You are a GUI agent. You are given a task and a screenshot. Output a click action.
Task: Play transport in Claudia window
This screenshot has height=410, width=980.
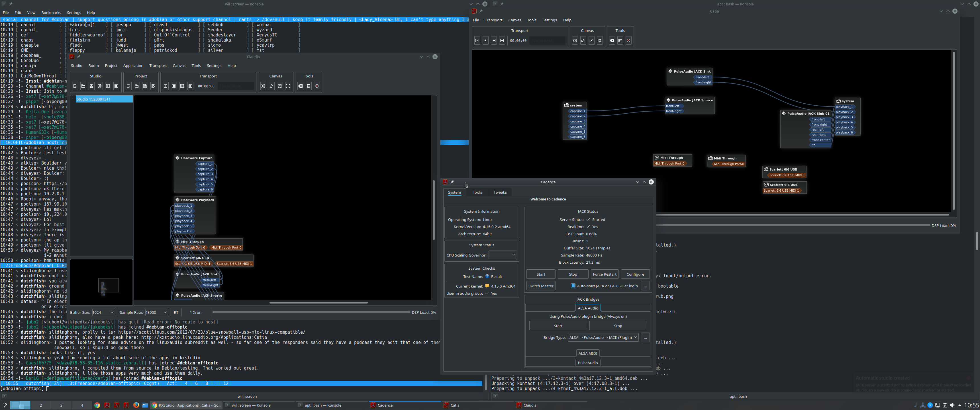(166, 86)
